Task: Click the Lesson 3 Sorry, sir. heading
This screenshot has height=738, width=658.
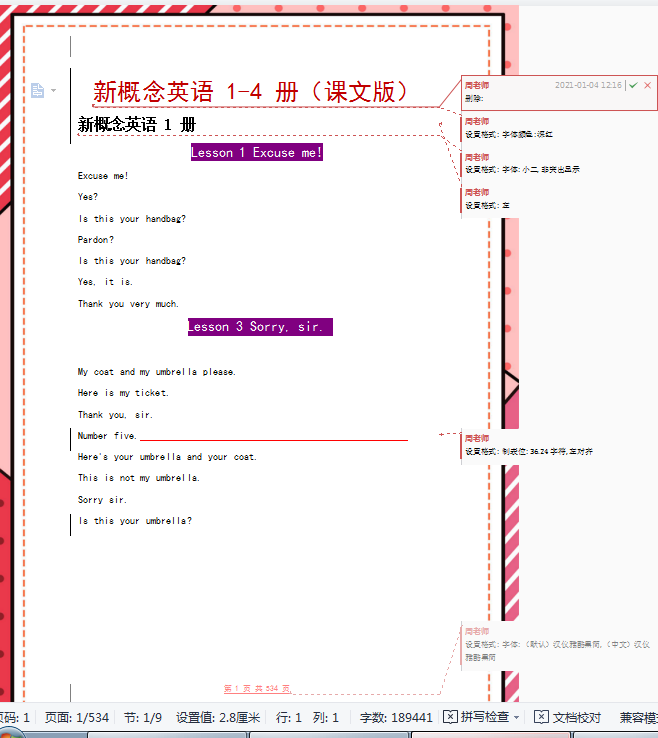Action: 260,327
